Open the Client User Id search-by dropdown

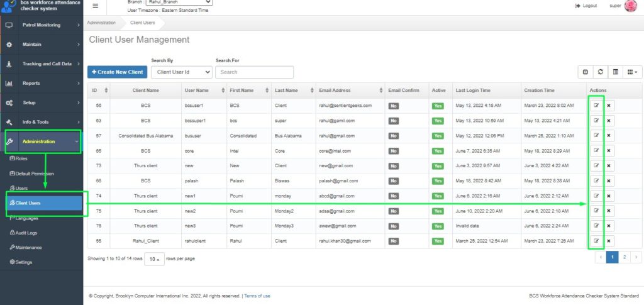pyautogui.click(x=182, y=72)
